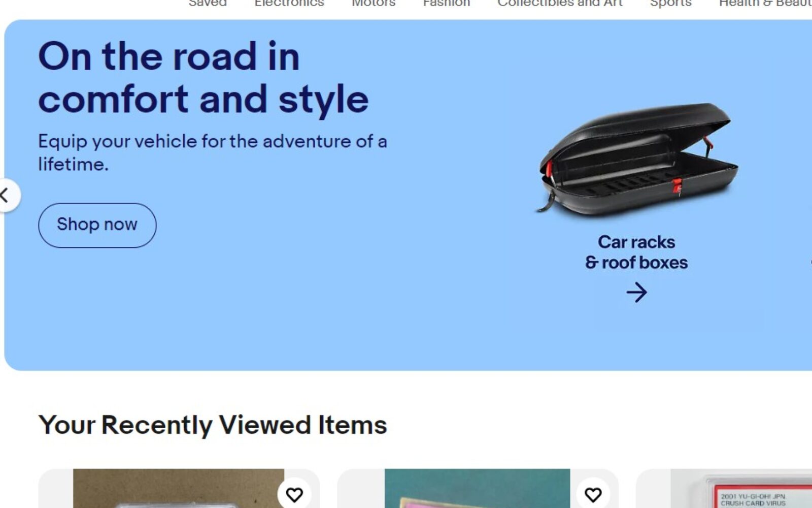
Task: Open the Yu-Gi-Oh Crush Card Virus item
Action: (x=741, y=488)
